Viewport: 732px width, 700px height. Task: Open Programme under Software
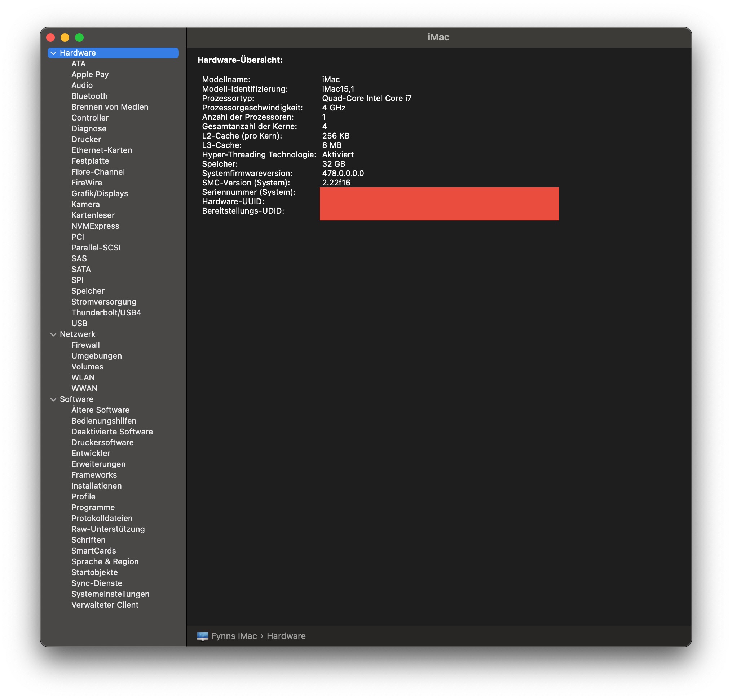coord(93,507)
